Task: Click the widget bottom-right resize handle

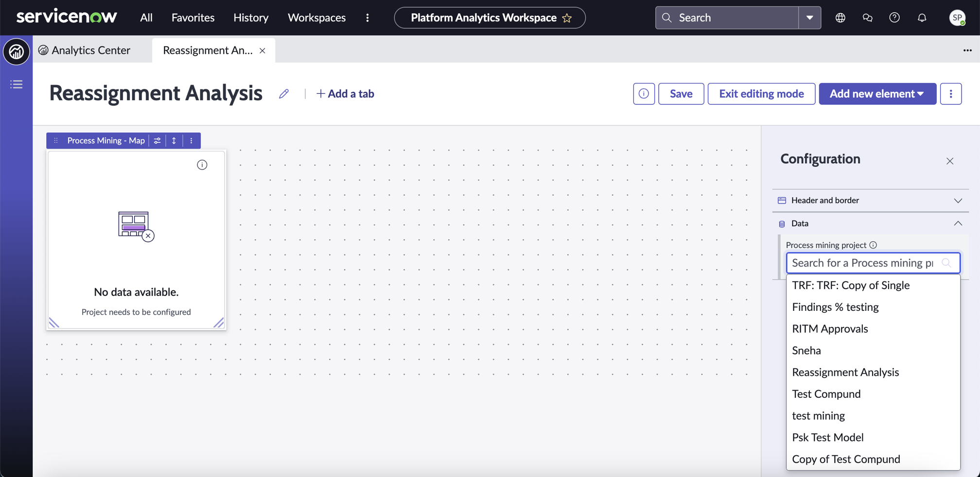Action: point(219,323)
